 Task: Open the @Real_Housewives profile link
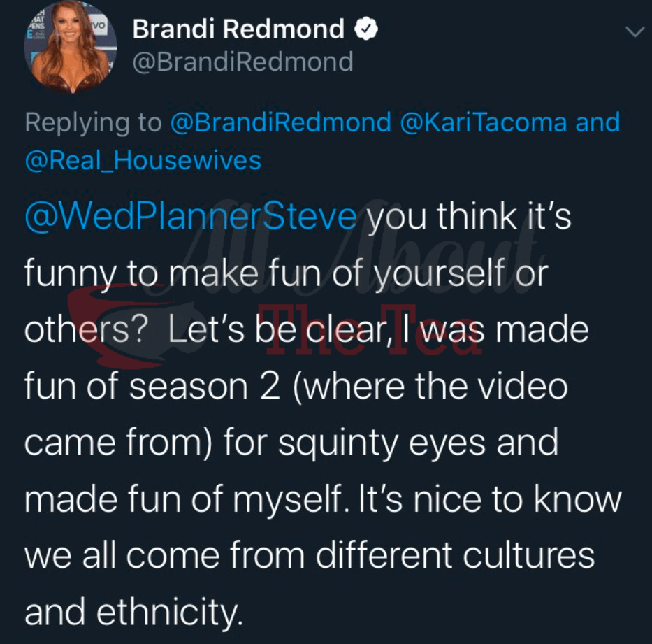click(143, 161)
